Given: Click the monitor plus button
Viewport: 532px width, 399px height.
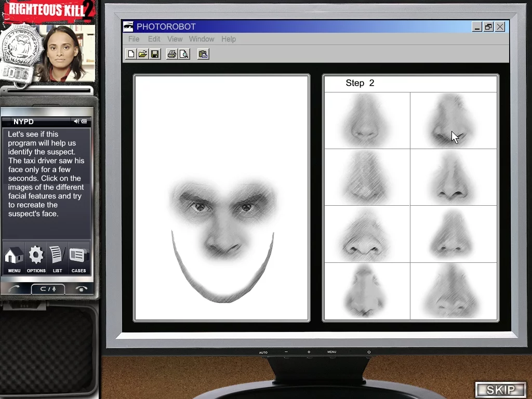Looking at the screenshot, I should tap(309, 352).
